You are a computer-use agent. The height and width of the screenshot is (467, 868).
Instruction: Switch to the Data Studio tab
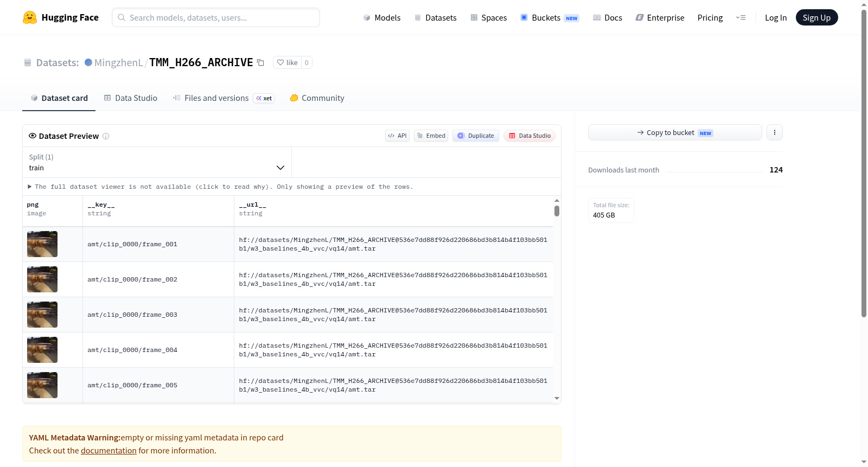pyautogui.click(x=131, y=98)
